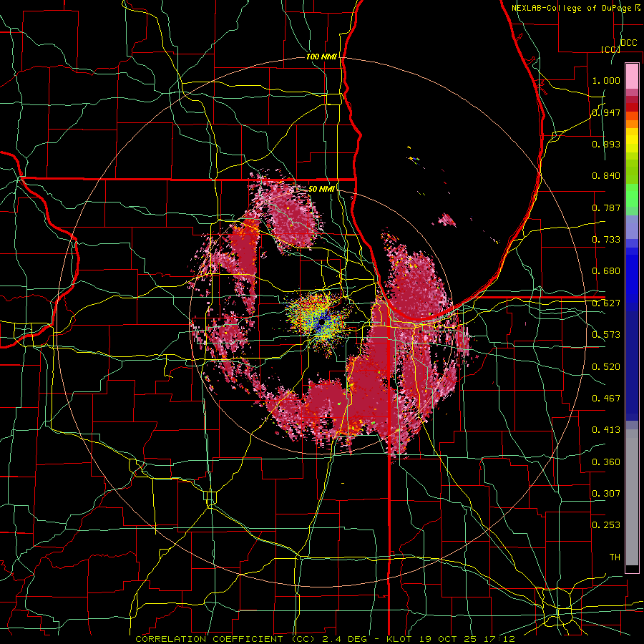
Task: Click the [CC] units label
Action: [x=610, y=49]
